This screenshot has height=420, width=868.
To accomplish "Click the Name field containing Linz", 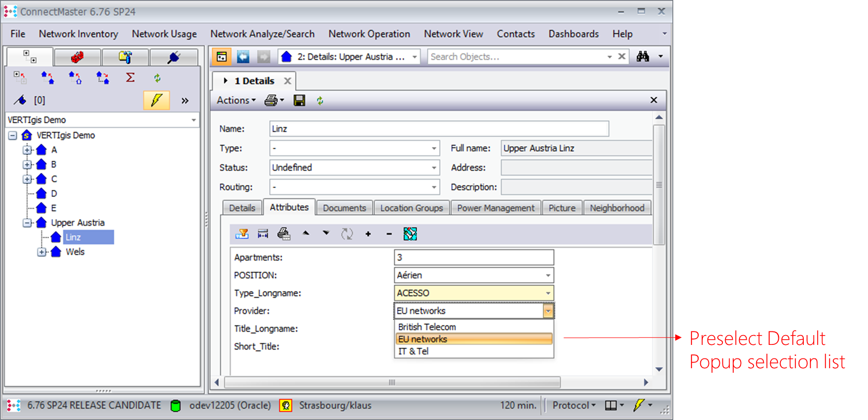I will click(x=439, y=128).
